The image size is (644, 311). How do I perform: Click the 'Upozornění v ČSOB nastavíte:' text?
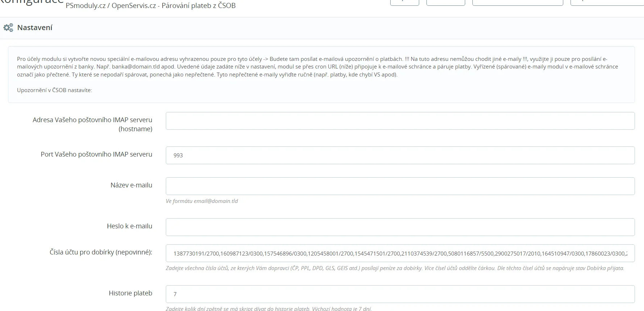(54, 90)
